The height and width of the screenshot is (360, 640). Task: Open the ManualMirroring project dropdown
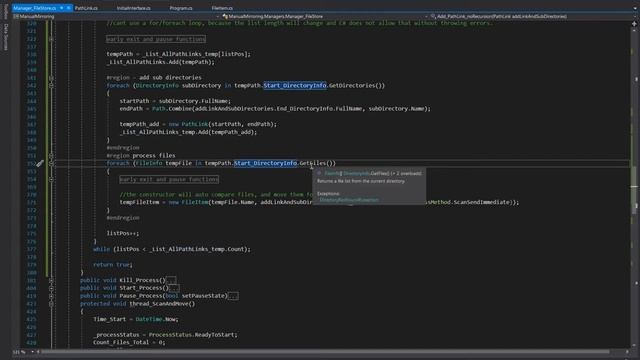coord(116,16)
